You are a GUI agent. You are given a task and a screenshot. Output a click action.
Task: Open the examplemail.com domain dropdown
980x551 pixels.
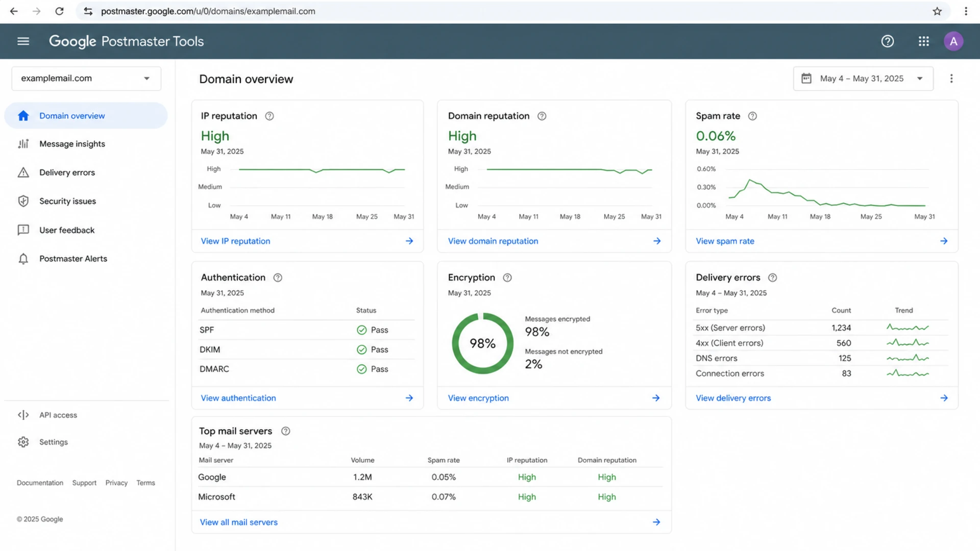click(x=86, y=79)
